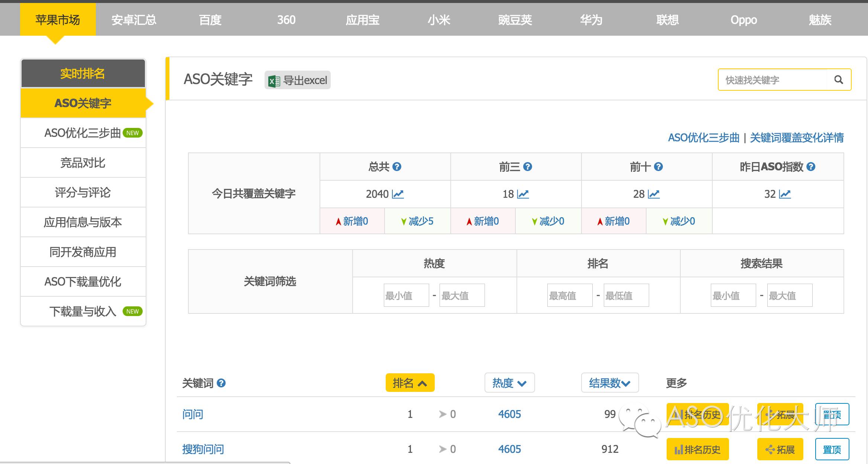Viewport: 868px width, 464px height.
Task: Click 排名历史 button in 搜狗问问 row
Action: point(698,449)
